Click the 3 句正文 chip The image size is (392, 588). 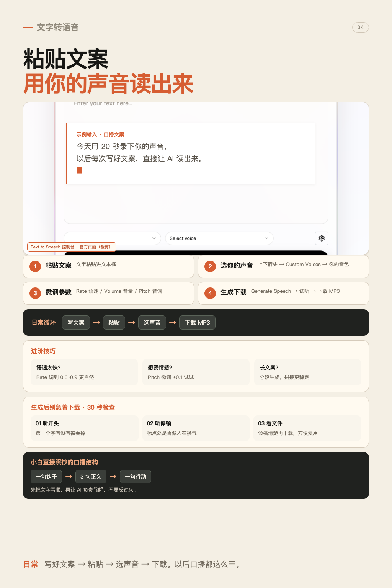click(91, 477)
